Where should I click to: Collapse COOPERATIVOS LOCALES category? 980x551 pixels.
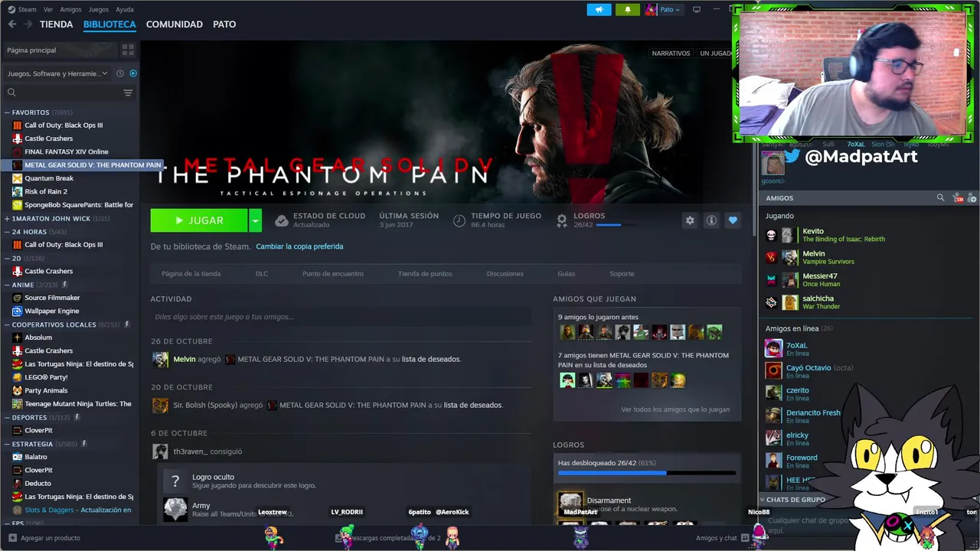7,324
